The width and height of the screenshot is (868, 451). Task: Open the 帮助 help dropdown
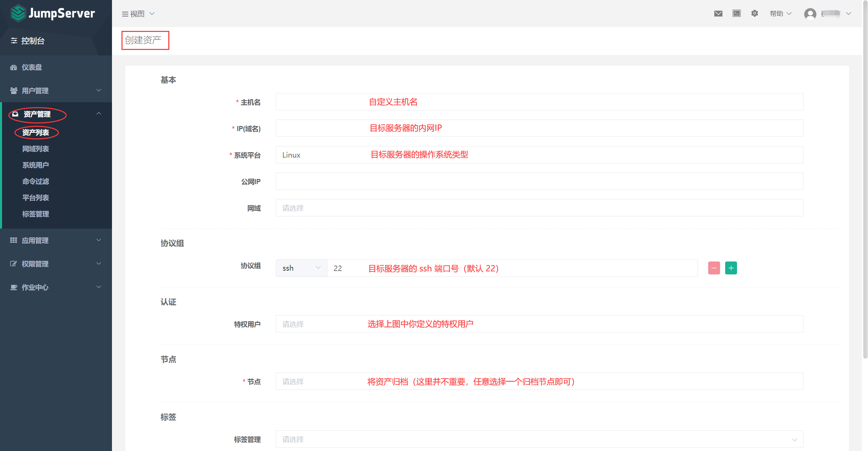point(780,14)
